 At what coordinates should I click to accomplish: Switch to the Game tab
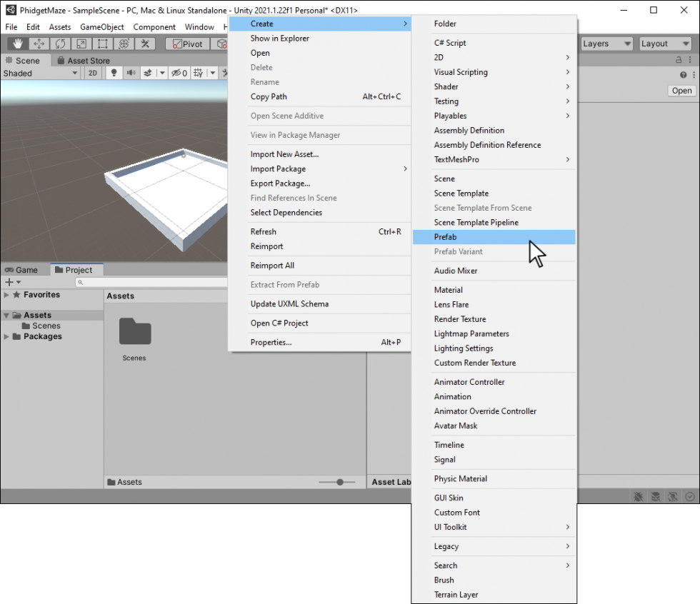tap(22, 270)
